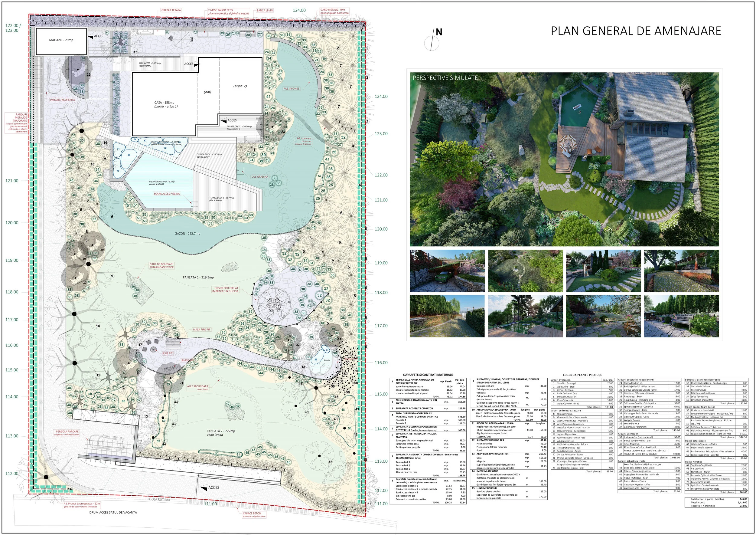Open the picnic table patio thumbnail
Screen dimensions: 756x535
tap(604, 316)
